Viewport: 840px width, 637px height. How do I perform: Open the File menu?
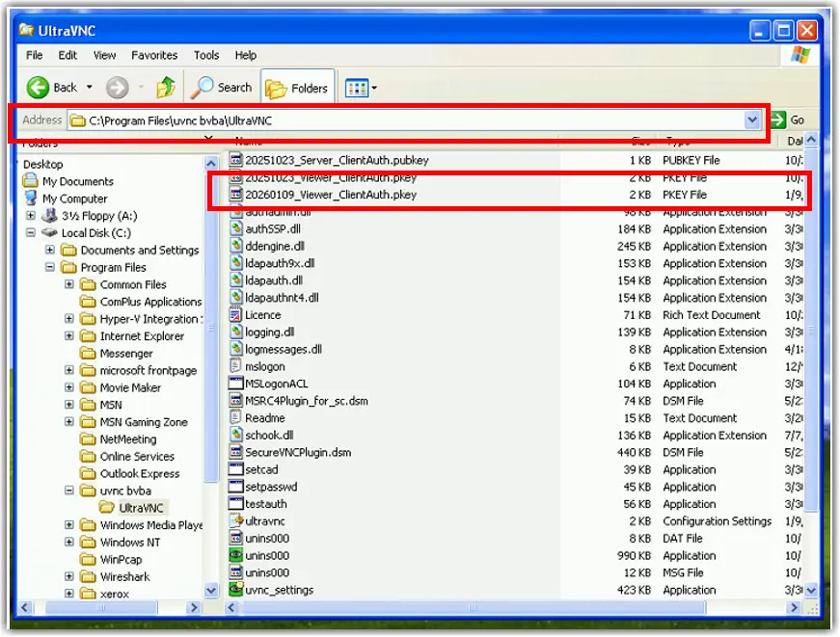pyautogui.click(x=35, y=55)
